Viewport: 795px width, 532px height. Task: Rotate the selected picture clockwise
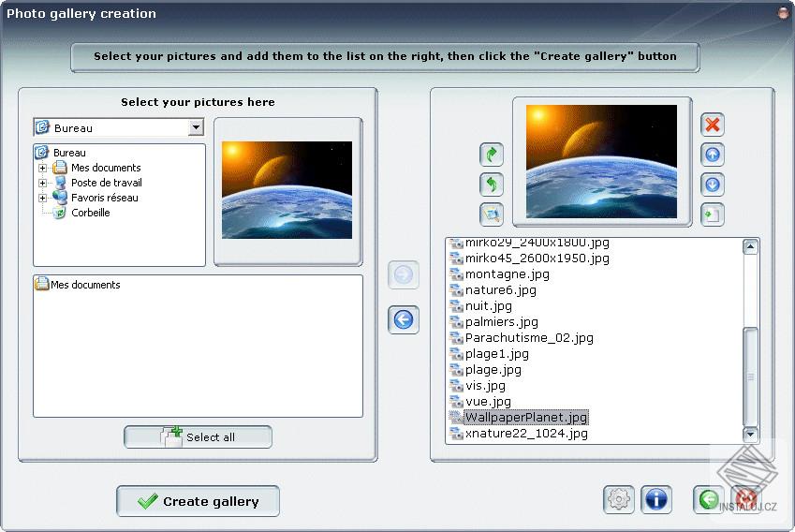click(x=492, y=155)
